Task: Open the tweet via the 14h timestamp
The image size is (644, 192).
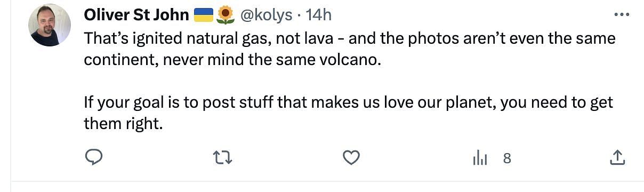Action: pos(319,15)
